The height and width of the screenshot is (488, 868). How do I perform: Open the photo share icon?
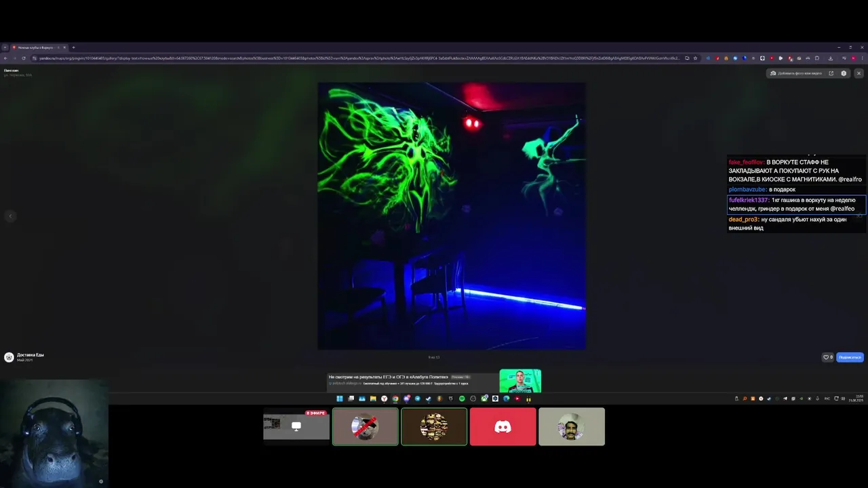(x=831, y=73)
